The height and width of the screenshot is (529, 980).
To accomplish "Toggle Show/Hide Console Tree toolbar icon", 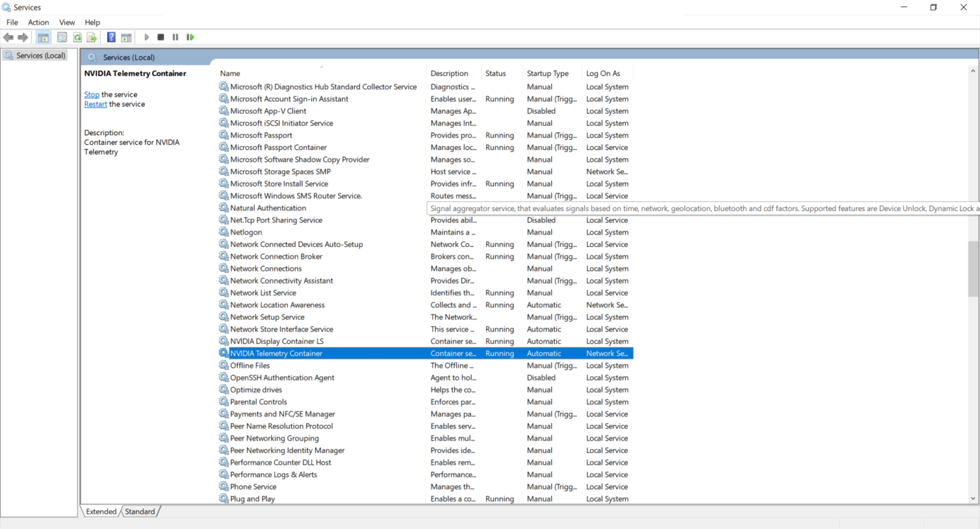I will [44, 37].
